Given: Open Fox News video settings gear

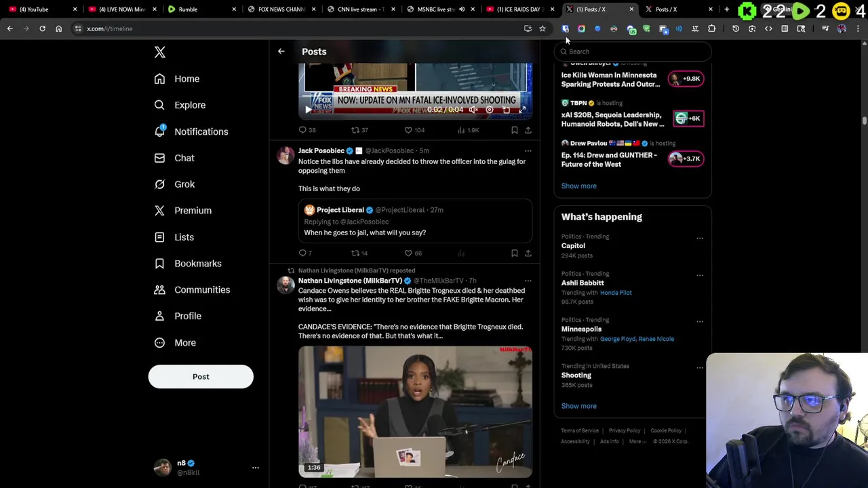Looking at the screenshot, I should click(x=490, y=110).
